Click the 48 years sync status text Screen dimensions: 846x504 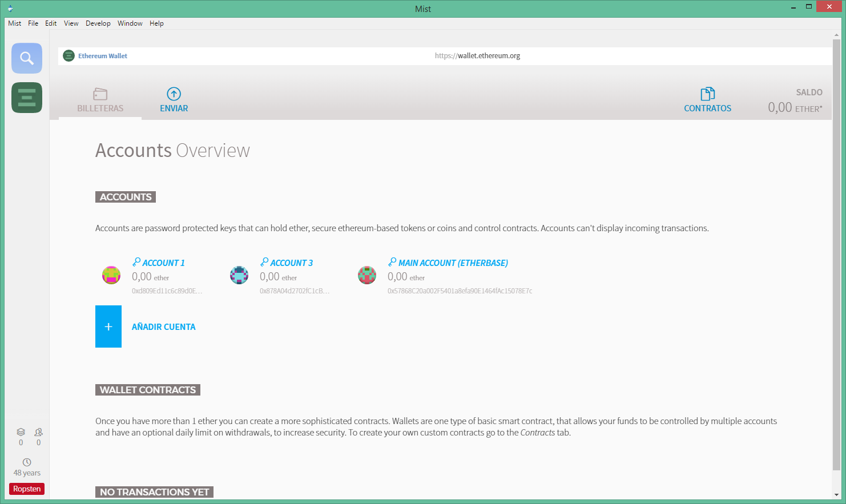(27, 473)
